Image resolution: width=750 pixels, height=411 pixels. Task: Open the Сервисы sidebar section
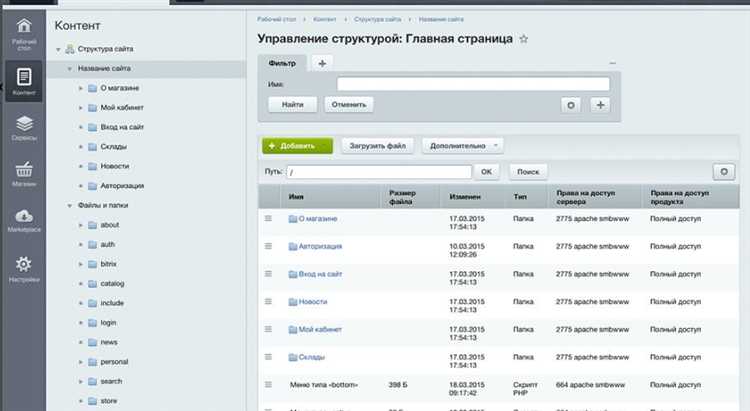tap(24, 128)
